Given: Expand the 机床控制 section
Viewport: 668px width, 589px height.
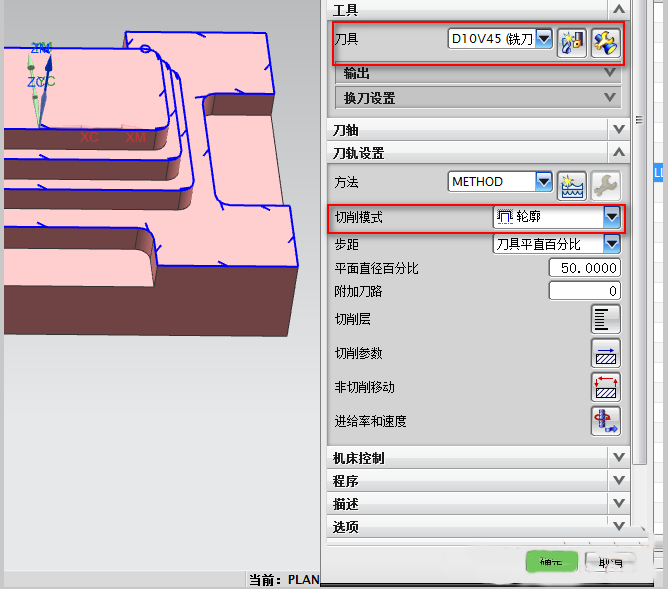Looking at the screenshot, I should point(618,458).
